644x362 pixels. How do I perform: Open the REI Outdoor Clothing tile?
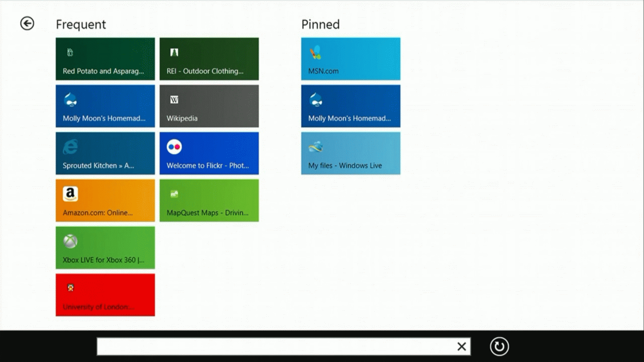point(209,59)
